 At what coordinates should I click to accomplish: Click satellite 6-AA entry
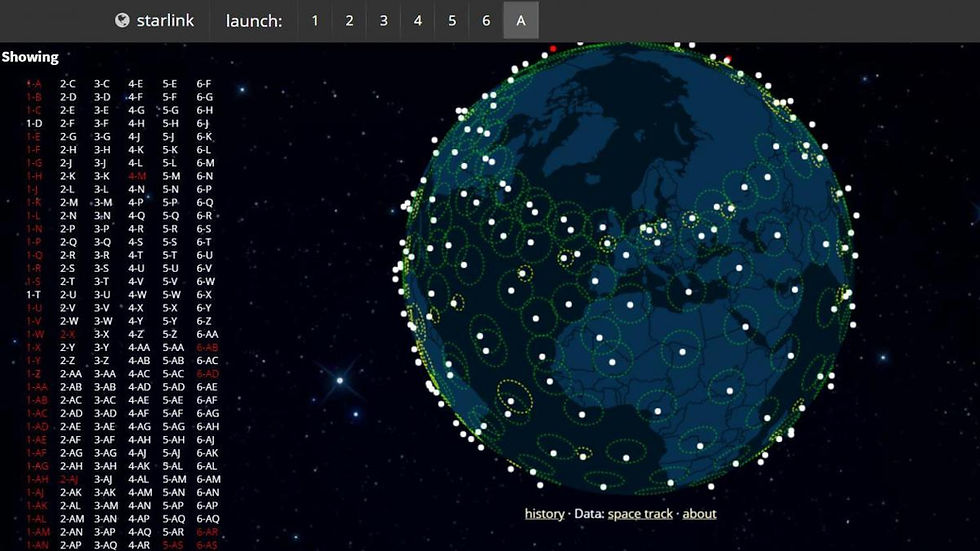click(x=208, y=334)
